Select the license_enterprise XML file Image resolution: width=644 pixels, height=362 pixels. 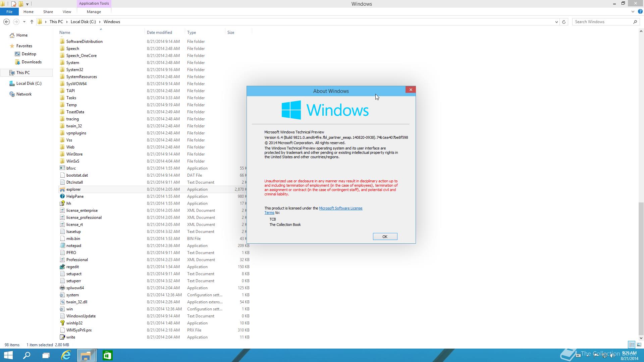[82, 210]
